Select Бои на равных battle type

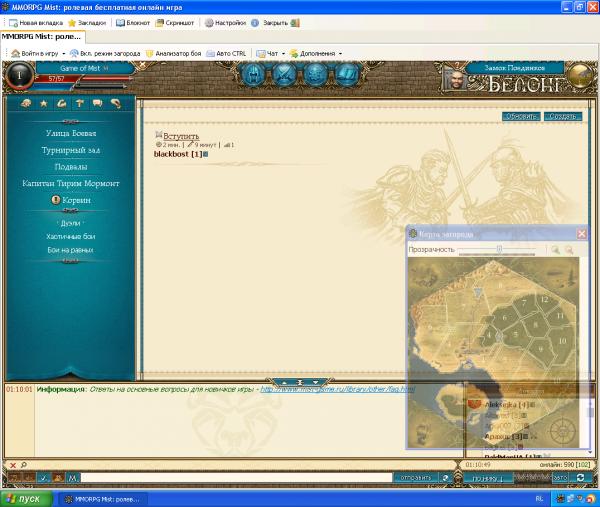(x=70, y=250)
